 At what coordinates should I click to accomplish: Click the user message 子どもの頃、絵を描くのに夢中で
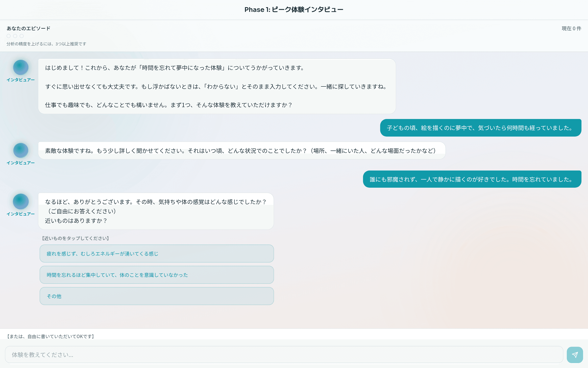point(481,128)
